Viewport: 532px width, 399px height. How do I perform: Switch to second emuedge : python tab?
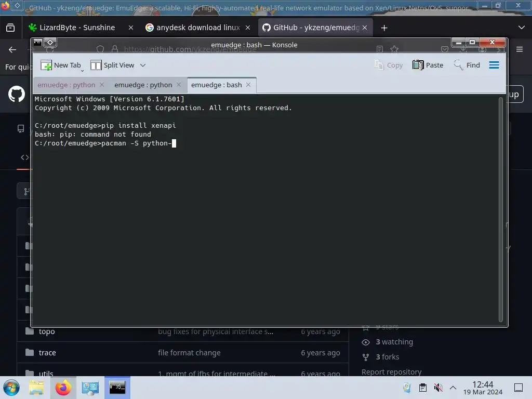143,85
